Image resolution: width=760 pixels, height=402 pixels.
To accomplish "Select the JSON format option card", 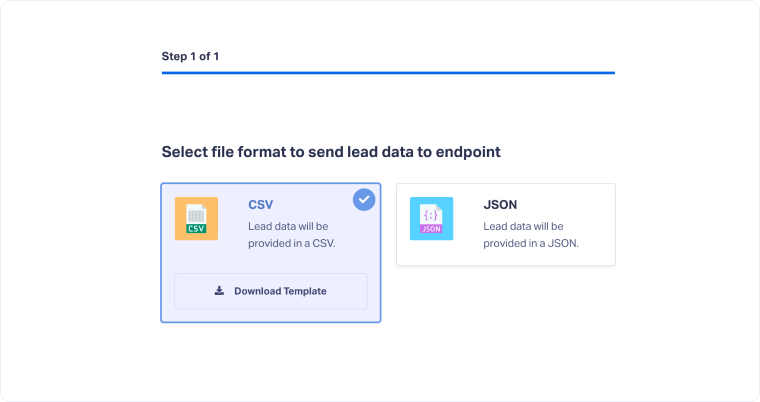I will point(505,224).
